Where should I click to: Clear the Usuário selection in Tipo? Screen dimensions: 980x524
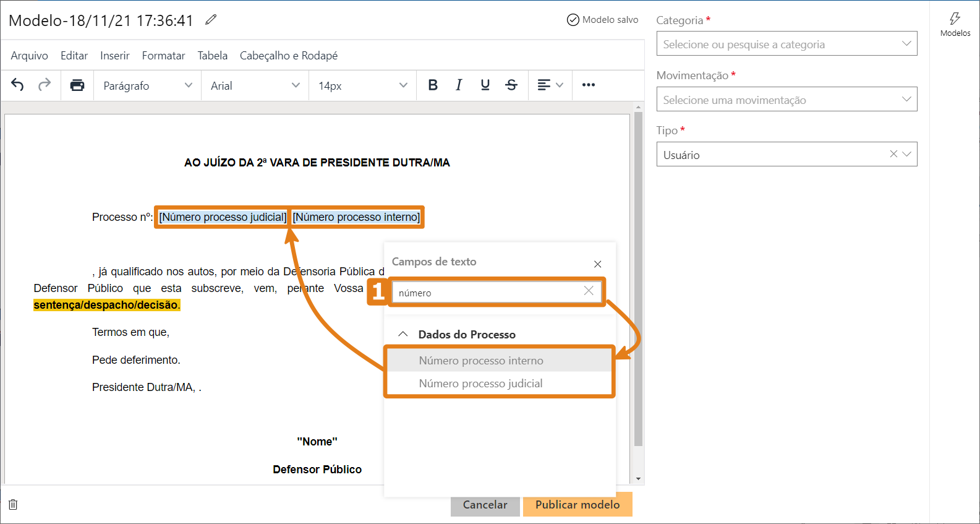(x=893, y=154)
